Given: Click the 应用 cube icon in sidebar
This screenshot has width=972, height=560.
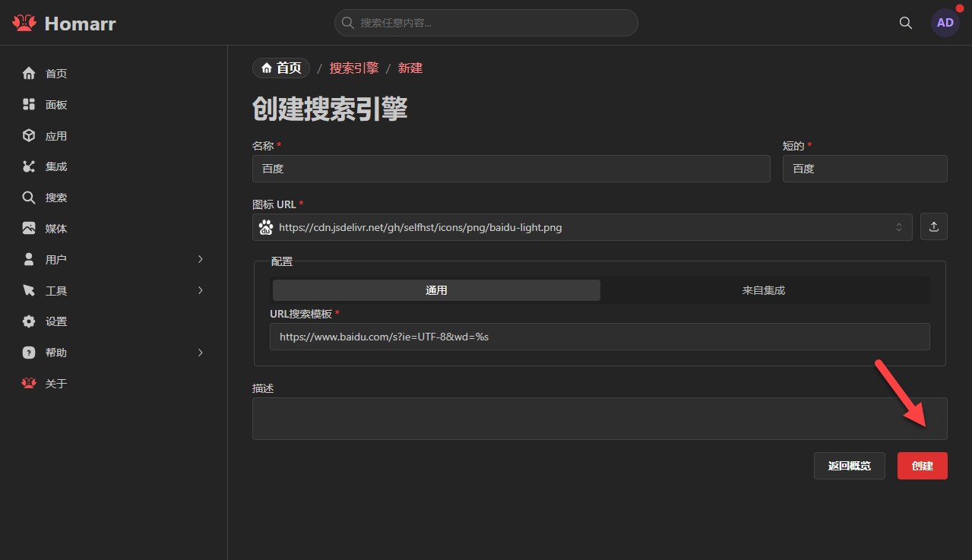Looking at the screenshot, I should (29, 136).
